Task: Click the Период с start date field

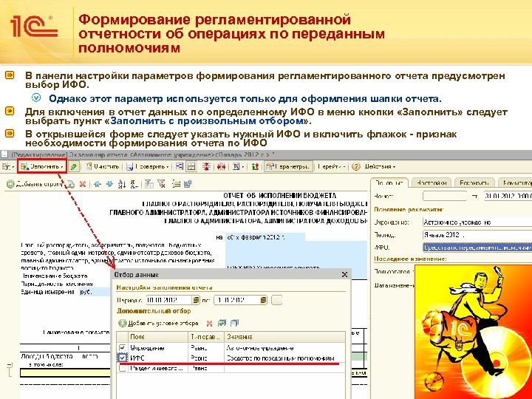Action: pyautogui.click(x=168, y=300)
